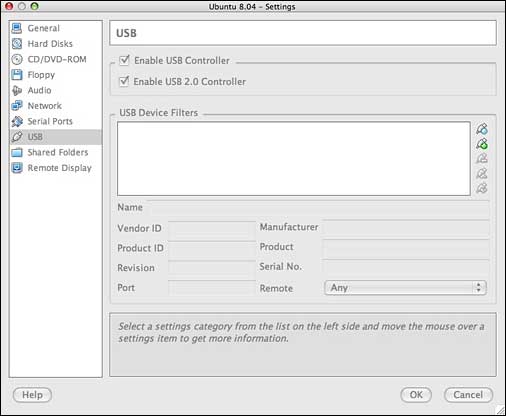Viewport: 506px width, 416px height.
Task: Click the Vendor ID field
Action: [212, 228]
